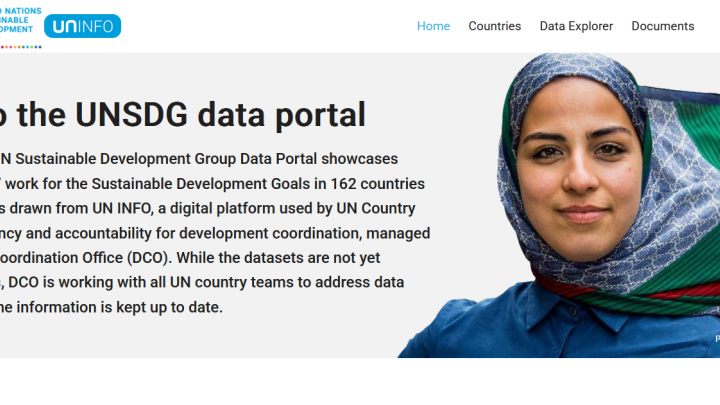The height and width of the screenshot is (405, 720).
Task: Go to the Home page
Action: point(433,26)
